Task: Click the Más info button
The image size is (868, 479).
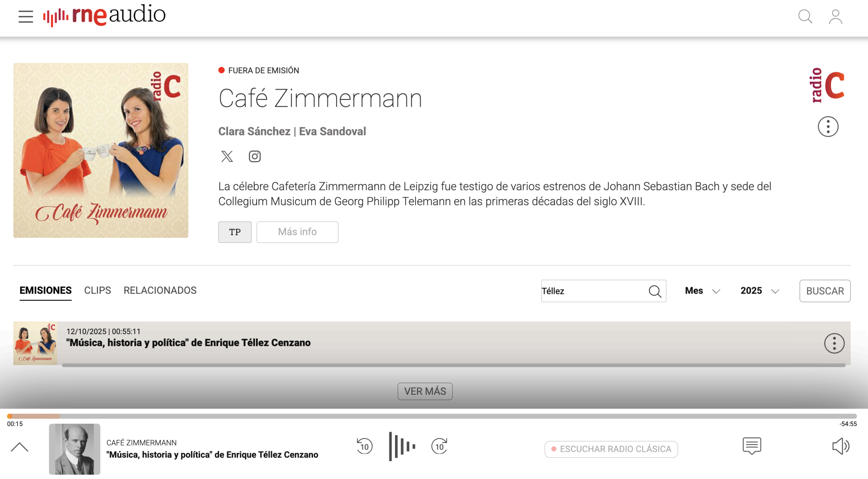Action: (x=297, y=232)
